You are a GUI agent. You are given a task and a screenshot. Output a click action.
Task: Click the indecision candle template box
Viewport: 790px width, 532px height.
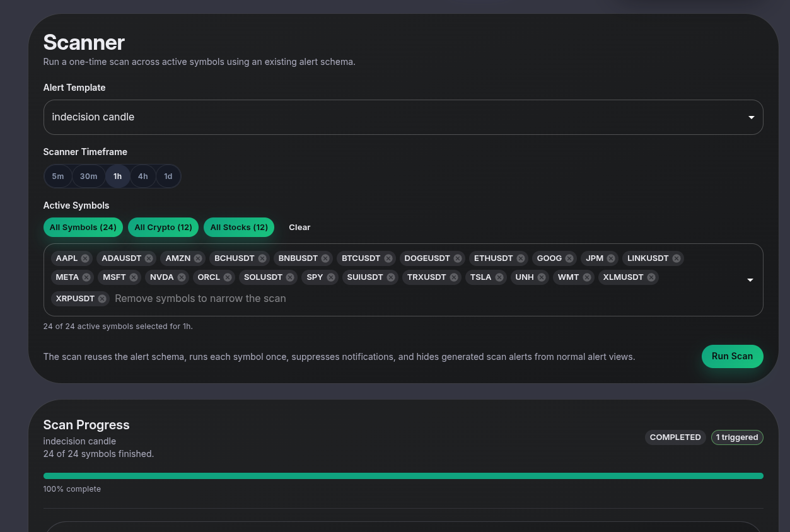pyautogui.click(x=403, y=117)
